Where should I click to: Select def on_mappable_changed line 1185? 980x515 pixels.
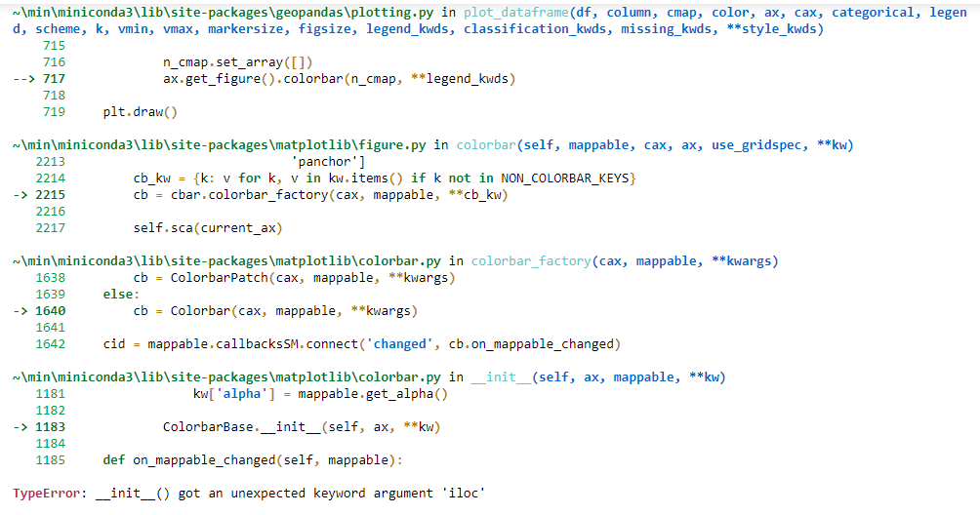click(x=253, y=460)
